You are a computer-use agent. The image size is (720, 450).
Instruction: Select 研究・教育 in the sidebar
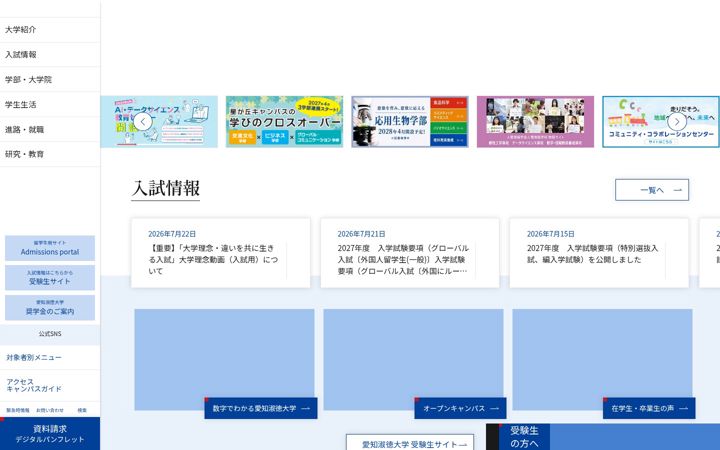tap(50, 154)
